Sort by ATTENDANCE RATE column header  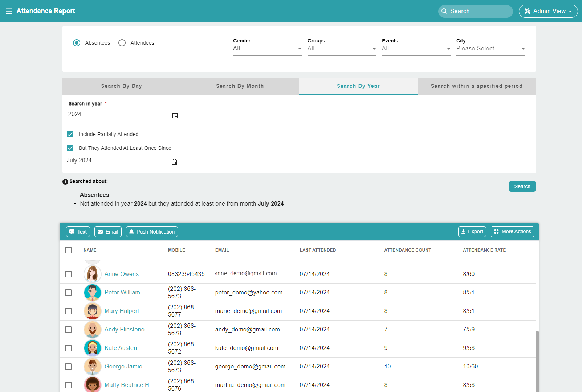tap(484, 250)
